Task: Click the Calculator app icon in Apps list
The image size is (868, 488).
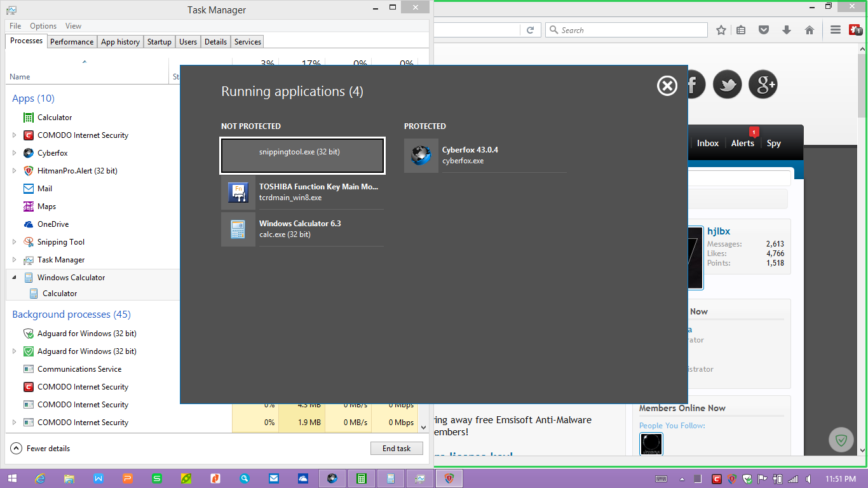Action: click(x=29, y=118)
